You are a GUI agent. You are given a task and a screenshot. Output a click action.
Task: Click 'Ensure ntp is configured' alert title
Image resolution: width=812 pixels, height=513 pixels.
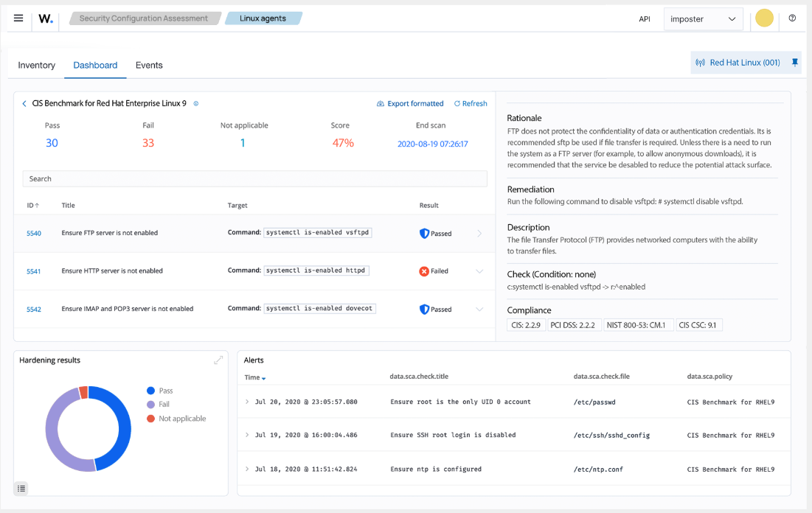tap(436, 469)
